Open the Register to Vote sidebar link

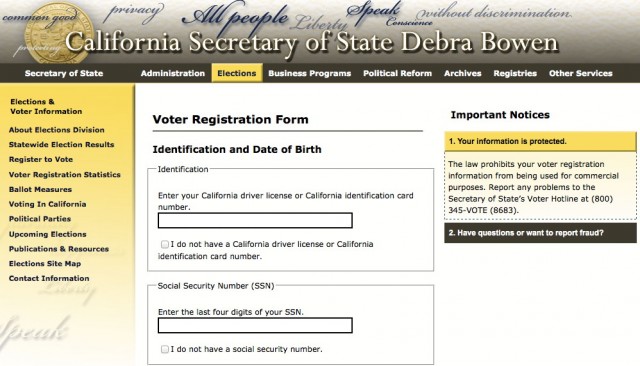pos(41,159)
